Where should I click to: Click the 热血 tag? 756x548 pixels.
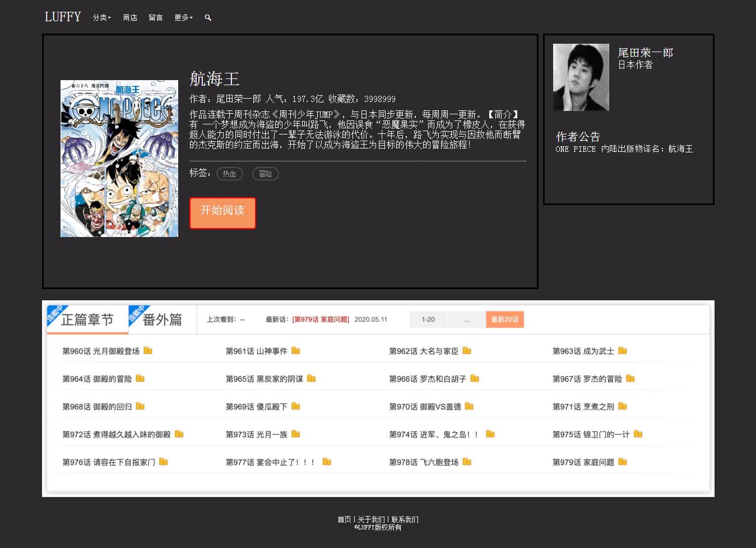point(230,174)
